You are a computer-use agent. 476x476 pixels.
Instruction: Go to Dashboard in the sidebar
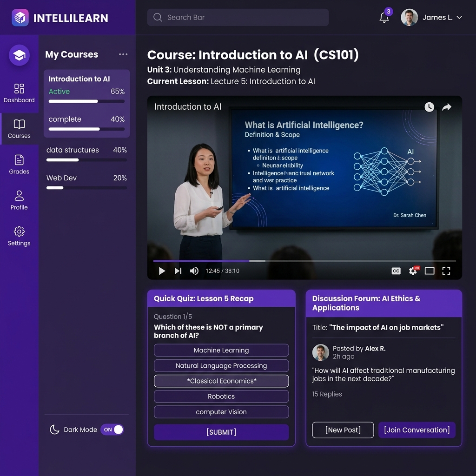[19, 93]
